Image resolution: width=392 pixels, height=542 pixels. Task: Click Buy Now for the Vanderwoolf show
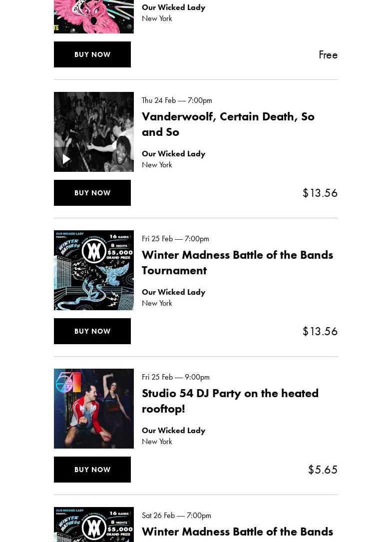coord(92,192)
